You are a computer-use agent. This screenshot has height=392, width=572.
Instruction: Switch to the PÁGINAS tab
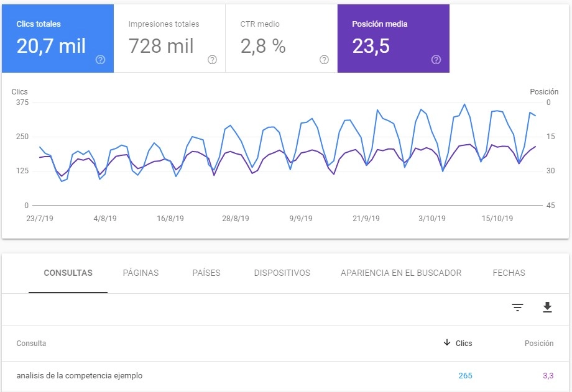pos(141,273)
